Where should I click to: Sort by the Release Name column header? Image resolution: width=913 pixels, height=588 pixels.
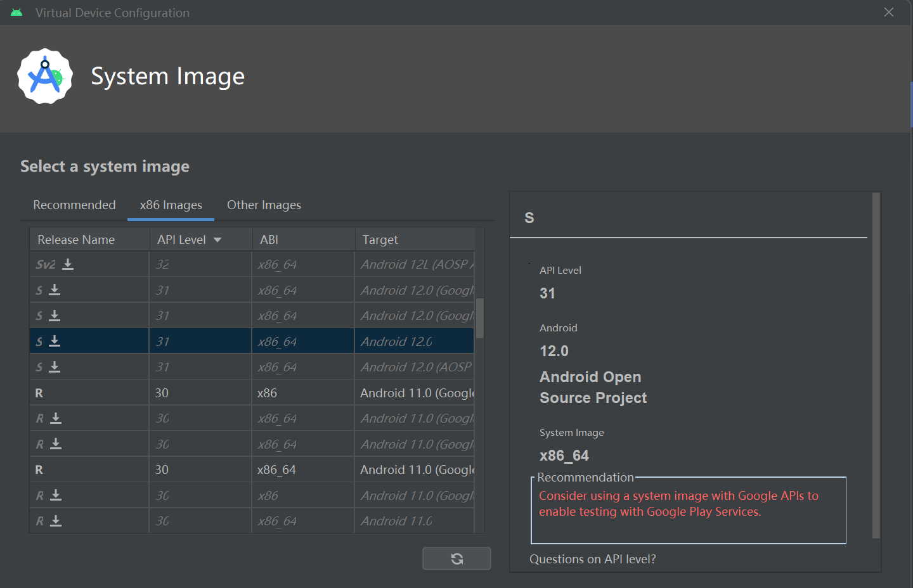(x=89, y=240)
